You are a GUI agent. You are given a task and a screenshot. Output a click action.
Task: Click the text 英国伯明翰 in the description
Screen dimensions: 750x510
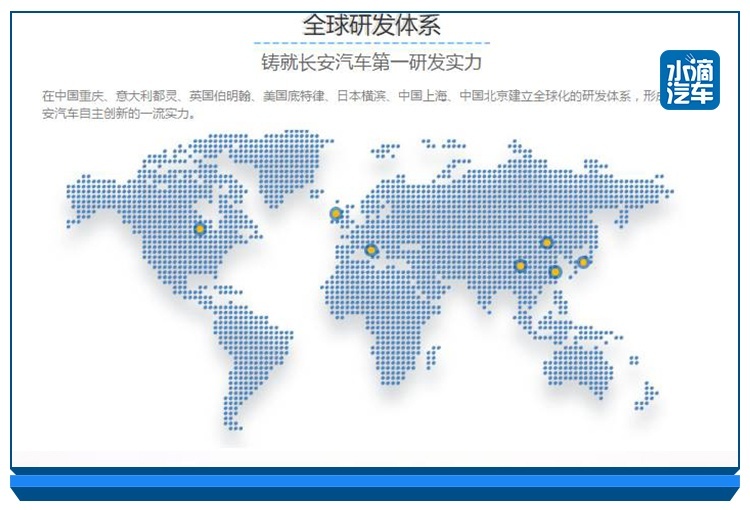point(220,96)
